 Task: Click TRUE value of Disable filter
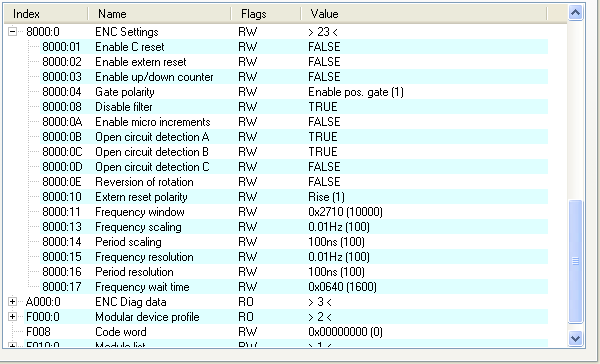(323, 107)
